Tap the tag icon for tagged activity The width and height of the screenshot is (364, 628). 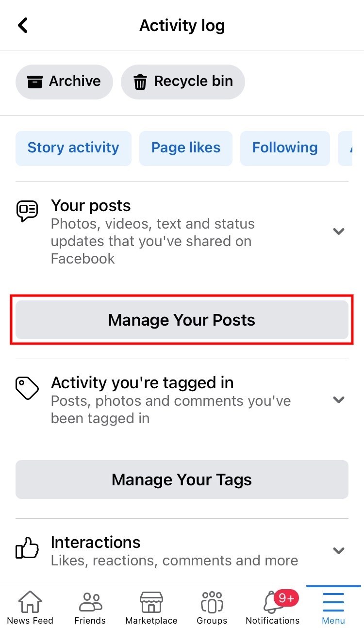click(x=27, y=388)
